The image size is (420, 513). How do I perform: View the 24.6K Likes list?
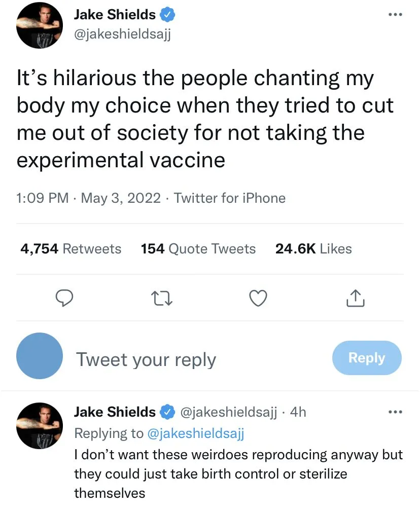point(313,249)
